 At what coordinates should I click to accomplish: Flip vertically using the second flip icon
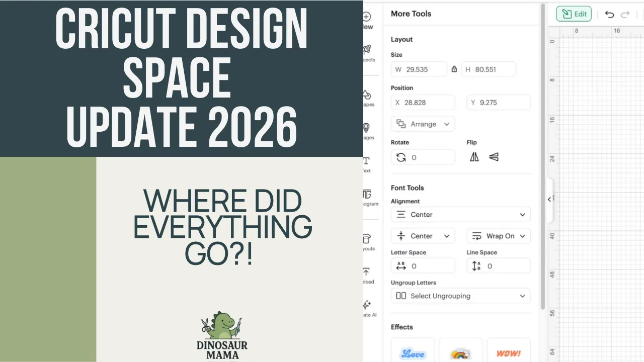[494, 157]
